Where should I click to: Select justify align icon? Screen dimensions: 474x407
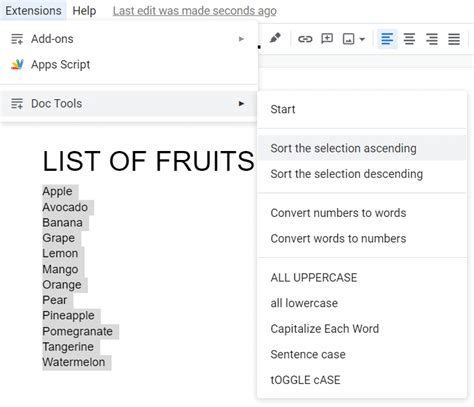click(454, 39)
